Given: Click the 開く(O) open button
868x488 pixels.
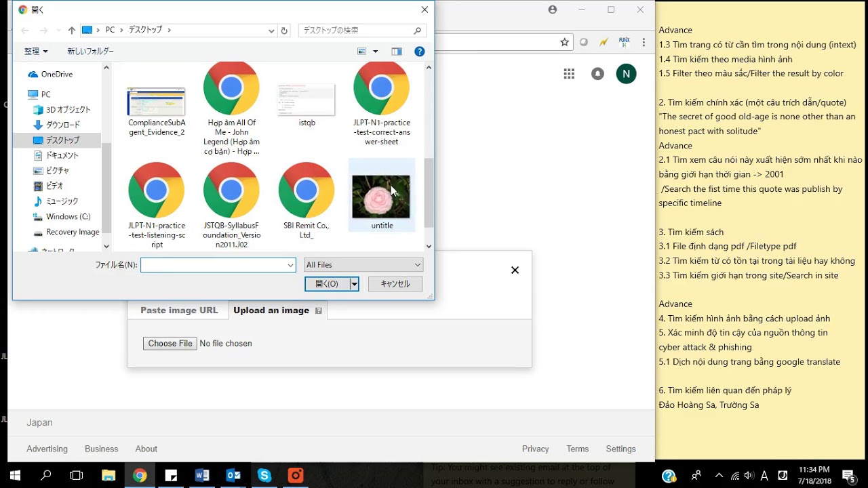Looking at the screenshot, I should click(327, 284).
